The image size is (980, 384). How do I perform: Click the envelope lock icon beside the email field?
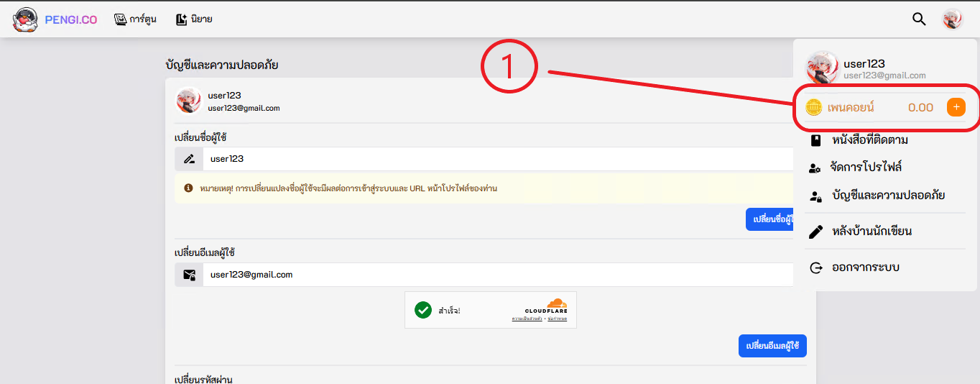click(x=189, y=275)
